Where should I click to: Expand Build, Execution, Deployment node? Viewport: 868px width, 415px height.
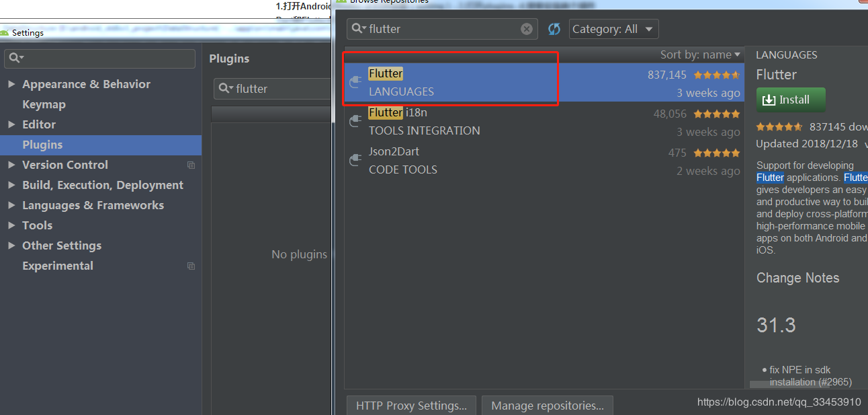[x=11, y=185]
